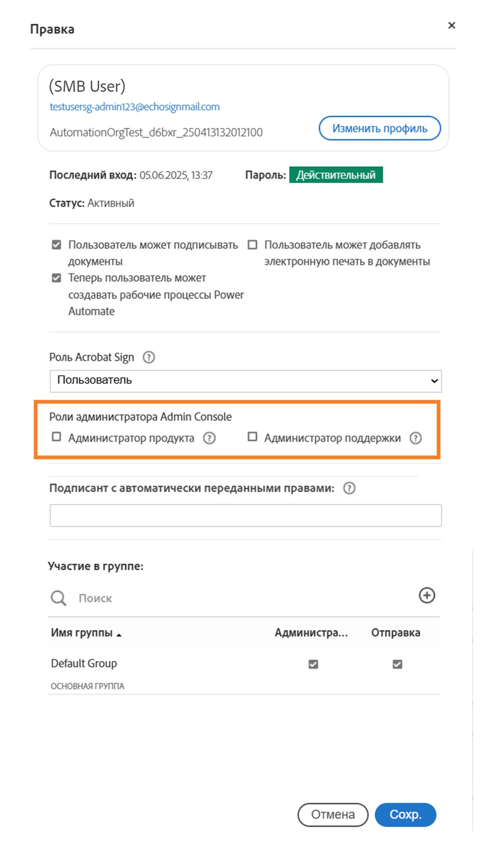Click the magnifying glass search icon

pos(58,598)
